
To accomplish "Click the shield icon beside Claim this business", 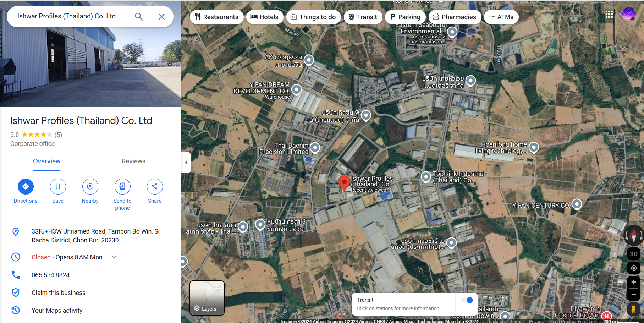I will click(x=16, y=292).
